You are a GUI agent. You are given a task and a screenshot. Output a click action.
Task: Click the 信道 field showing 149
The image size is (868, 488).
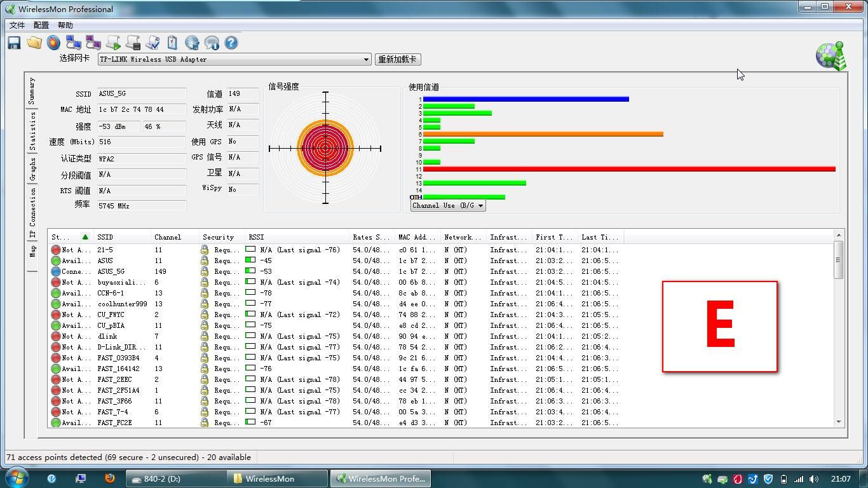[x=243, y=93]
